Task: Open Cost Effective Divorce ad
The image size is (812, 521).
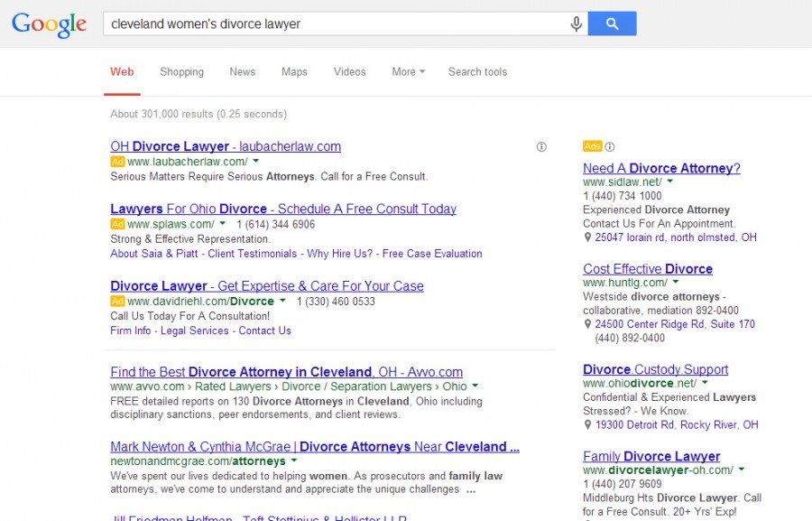Action: point(648,269)
